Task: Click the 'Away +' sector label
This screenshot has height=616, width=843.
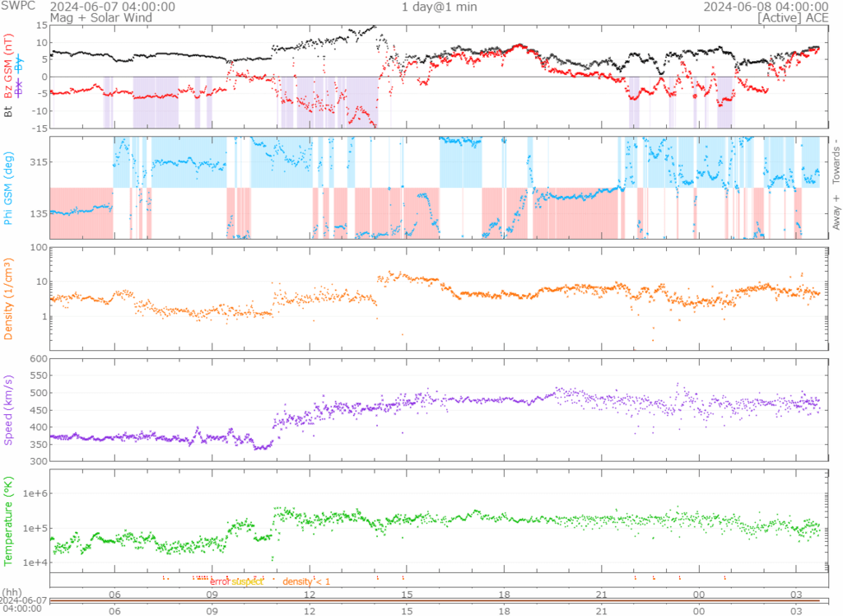Action: [x=836, y=214]
